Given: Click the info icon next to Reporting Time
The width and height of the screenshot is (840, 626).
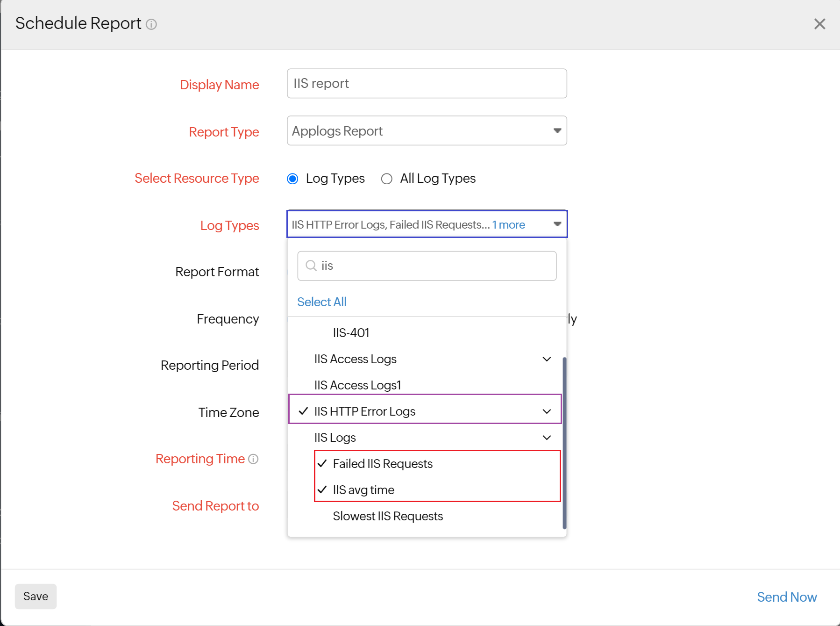Looking at the screenshot, I should point(253,459).
